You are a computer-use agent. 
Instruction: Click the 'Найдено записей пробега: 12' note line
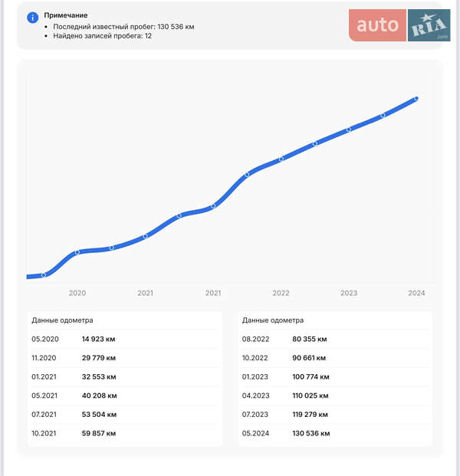point(102,36)
